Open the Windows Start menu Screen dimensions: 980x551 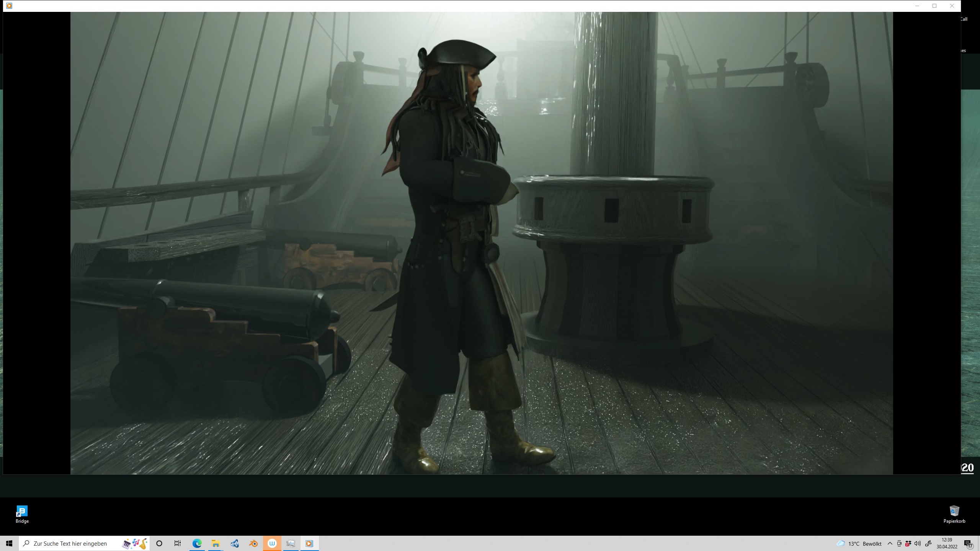pyautogui.click(x=9, y=543)
